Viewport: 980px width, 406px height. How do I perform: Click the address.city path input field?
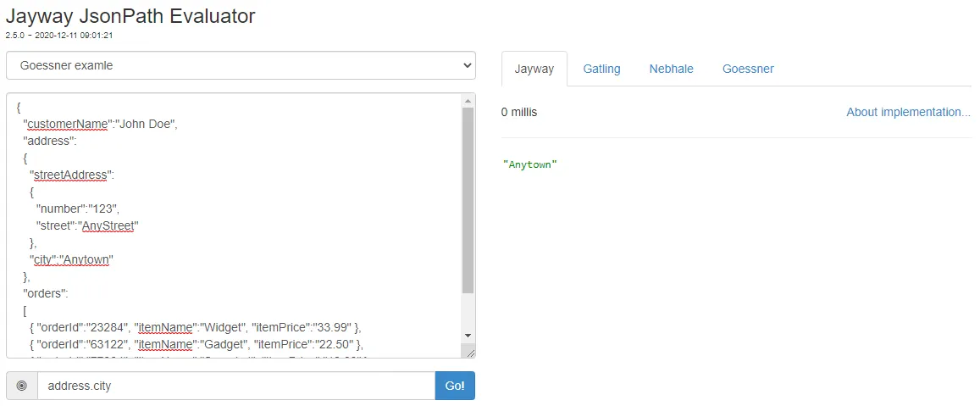236,386
